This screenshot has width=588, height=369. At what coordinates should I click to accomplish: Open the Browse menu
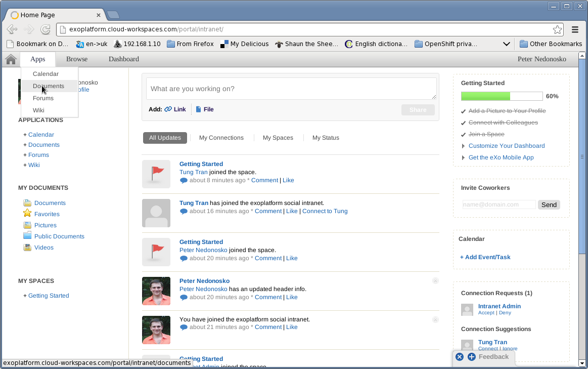tap(77, 59)
